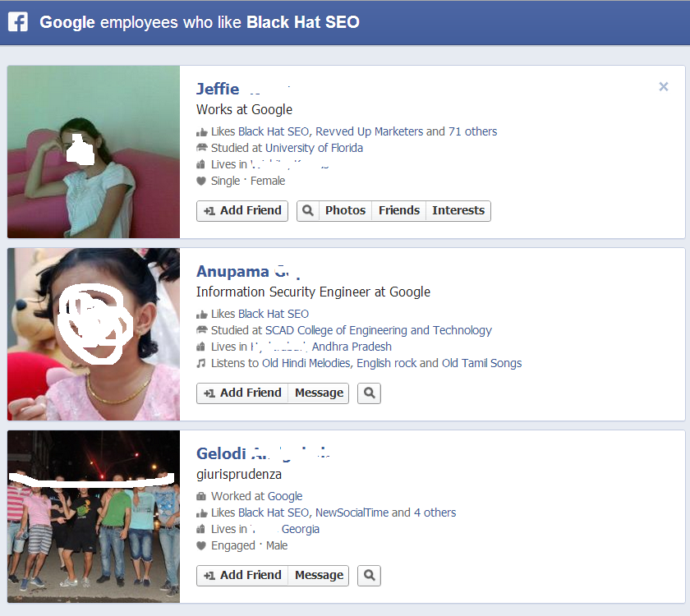
Task: Message Anupama
Action: point(319,393)
